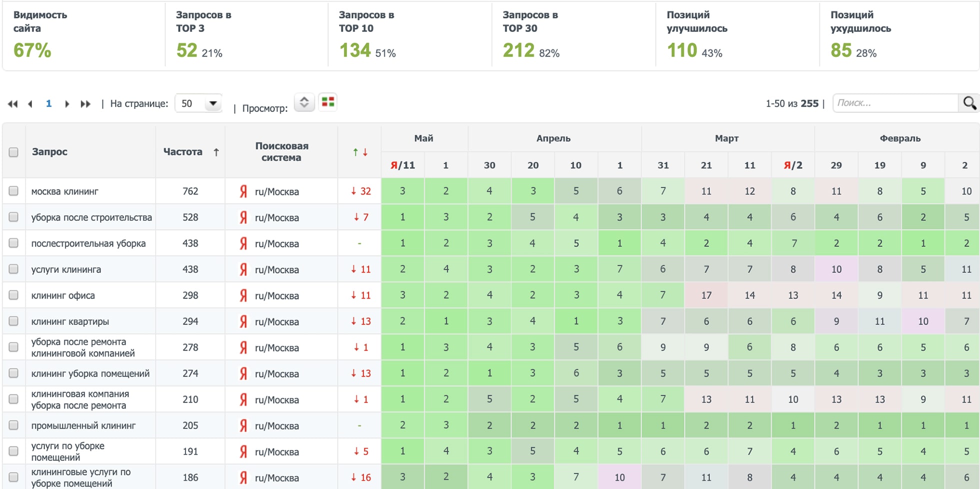Sort by the Частота column arrow
The width and height of the screenshot is (980, 489).
coord(216,152)
